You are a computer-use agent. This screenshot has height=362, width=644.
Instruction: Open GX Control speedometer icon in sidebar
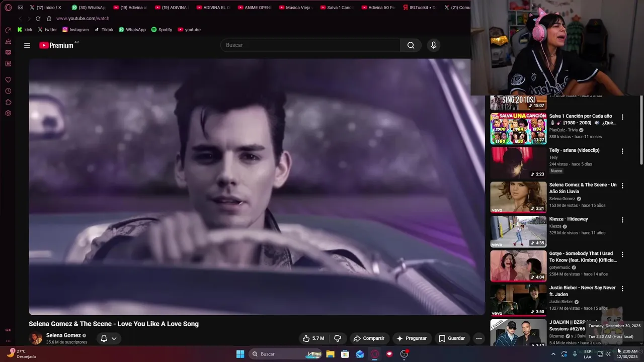(x=8, y=30)
